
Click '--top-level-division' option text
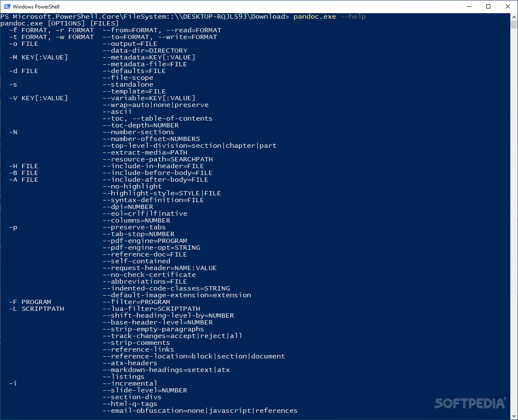[x=190, y=146]
